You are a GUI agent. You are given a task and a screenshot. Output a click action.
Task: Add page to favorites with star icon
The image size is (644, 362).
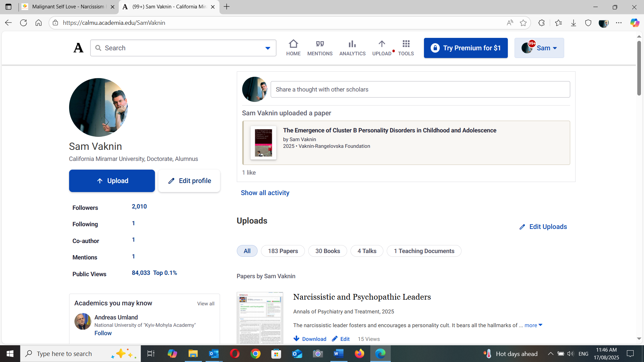tap(523, 23)
